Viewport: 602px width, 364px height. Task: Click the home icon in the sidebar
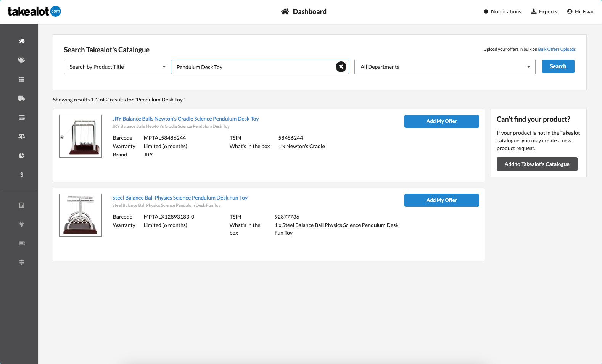22,41
